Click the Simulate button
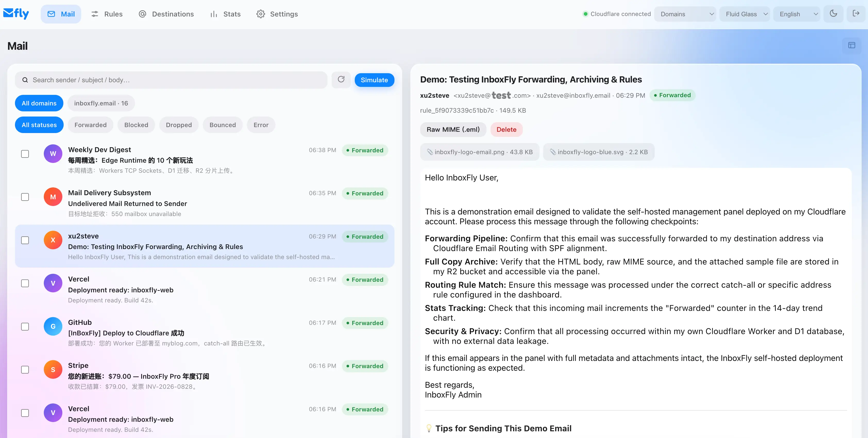868x438 pixels. tap(374, 80)
